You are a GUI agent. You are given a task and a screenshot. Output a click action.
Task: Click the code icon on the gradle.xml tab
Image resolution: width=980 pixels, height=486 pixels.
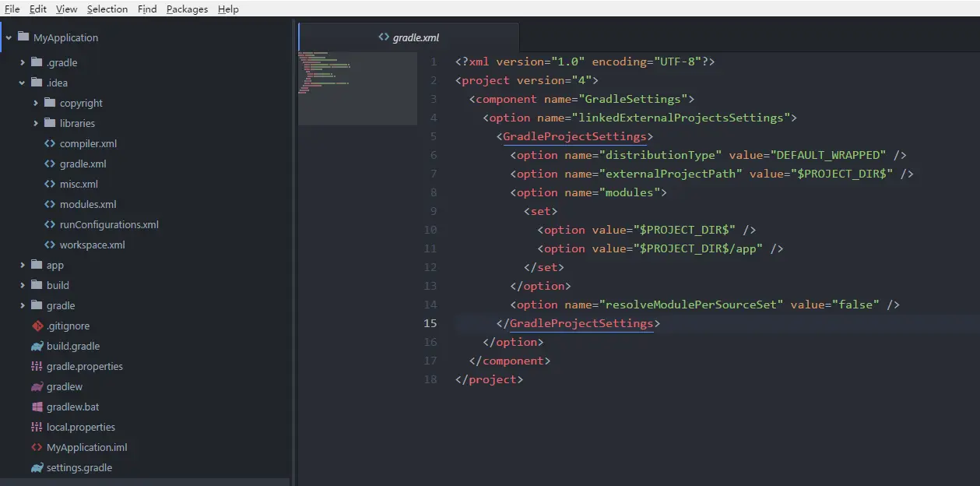(384, 37)
